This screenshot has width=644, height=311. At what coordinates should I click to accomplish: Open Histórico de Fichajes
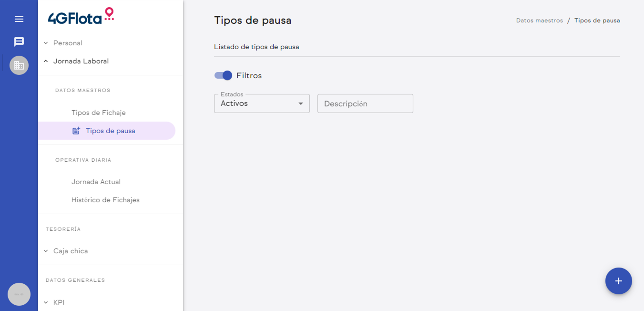[105, 200]
